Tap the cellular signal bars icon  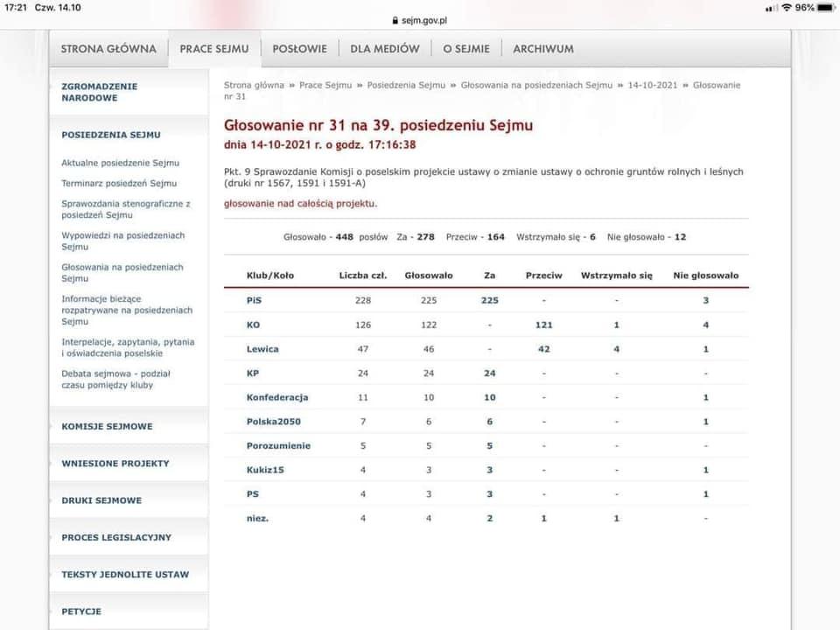point(771,7)
